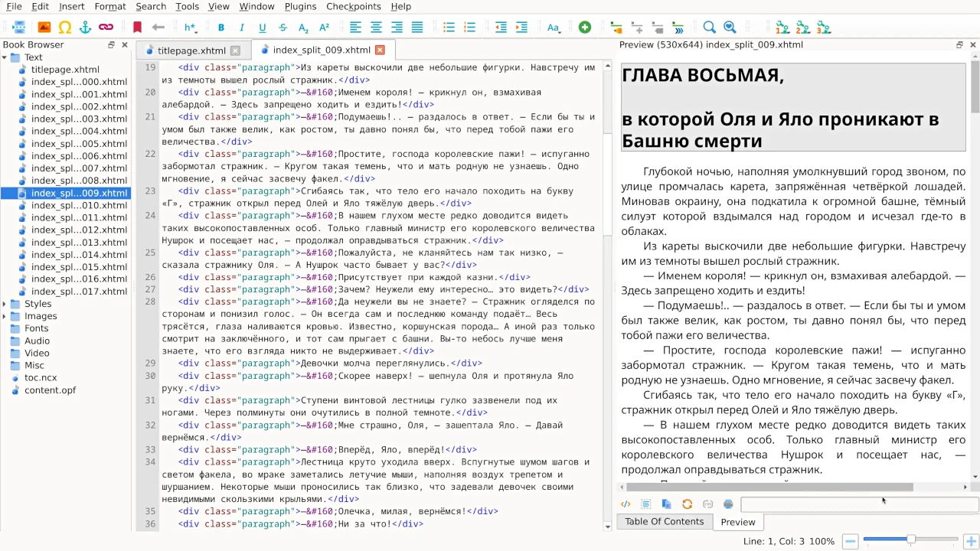Open the change case Aa dropdown
Screen dimensions: 980x551
554,28
